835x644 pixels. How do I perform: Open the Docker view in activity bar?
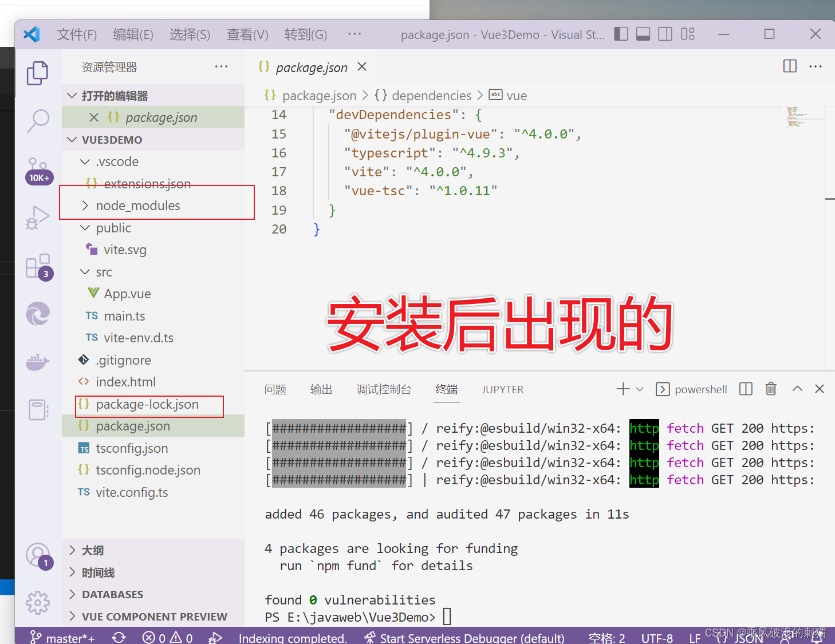[x=38, y=362]
